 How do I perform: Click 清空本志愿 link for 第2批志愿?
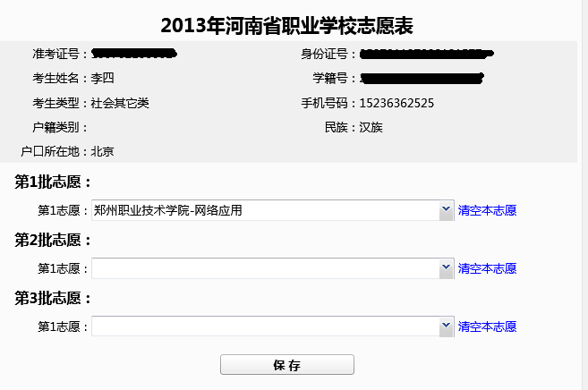(487, 268)
